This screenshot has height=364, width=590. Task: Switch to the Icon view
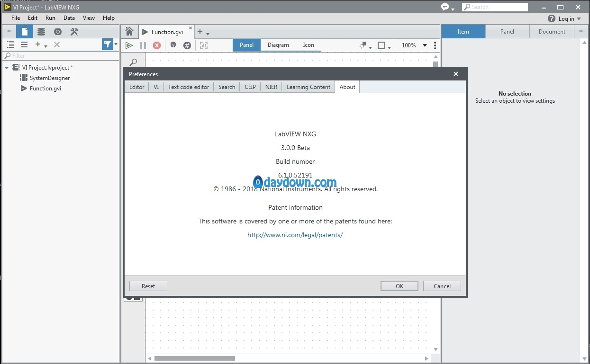click(x=309, y=45)
